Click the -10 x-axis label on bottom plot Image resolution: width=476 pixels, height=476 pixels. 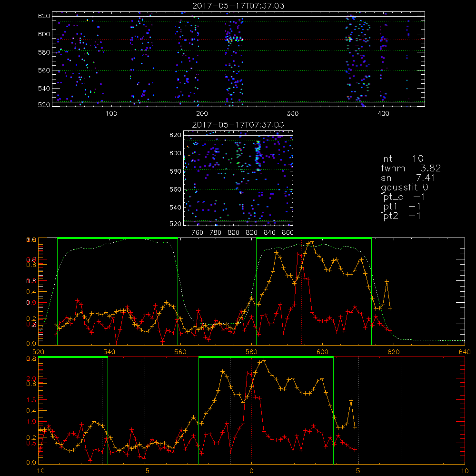(38, 471)
